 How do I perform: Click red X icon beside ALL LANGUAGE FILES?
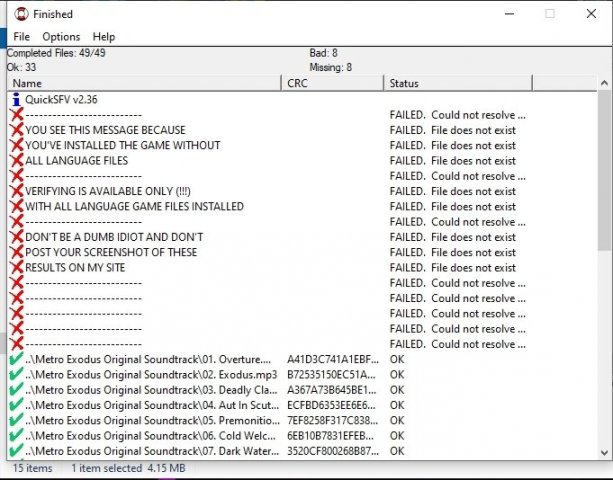[16, 161]
